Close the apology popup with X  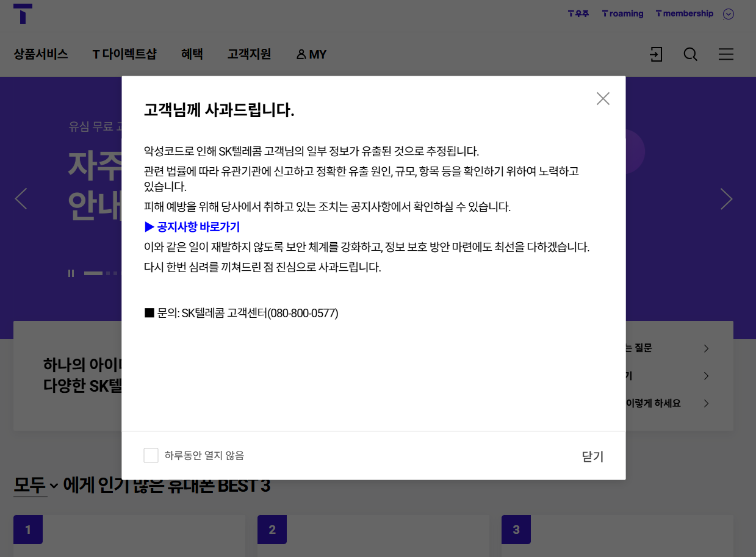coord(603,98)
